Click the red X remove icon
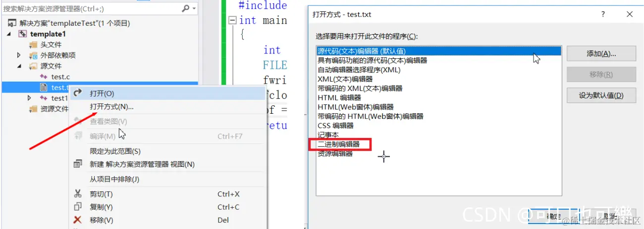 click(x=77, y=220)
